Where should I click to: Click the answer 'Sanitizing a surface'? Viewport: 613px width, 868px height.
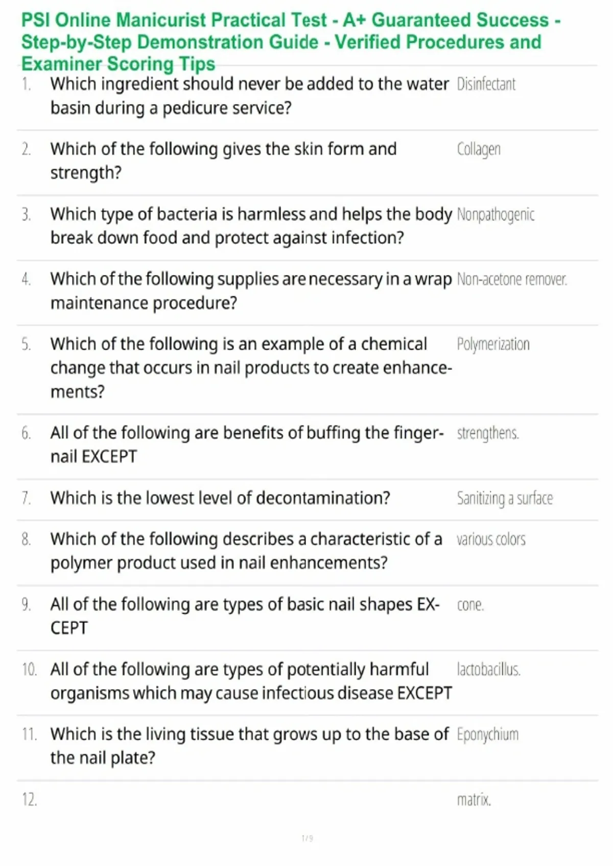pos(505,498)
